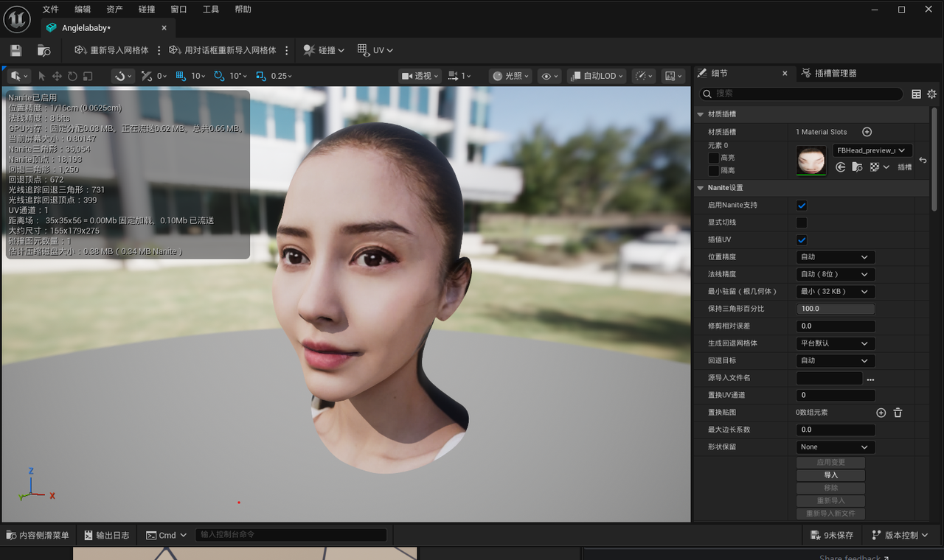Switch to the 插槽管理器 tab
The height and width of the screenshot is (560, 944).
click(x=828, y=73)
